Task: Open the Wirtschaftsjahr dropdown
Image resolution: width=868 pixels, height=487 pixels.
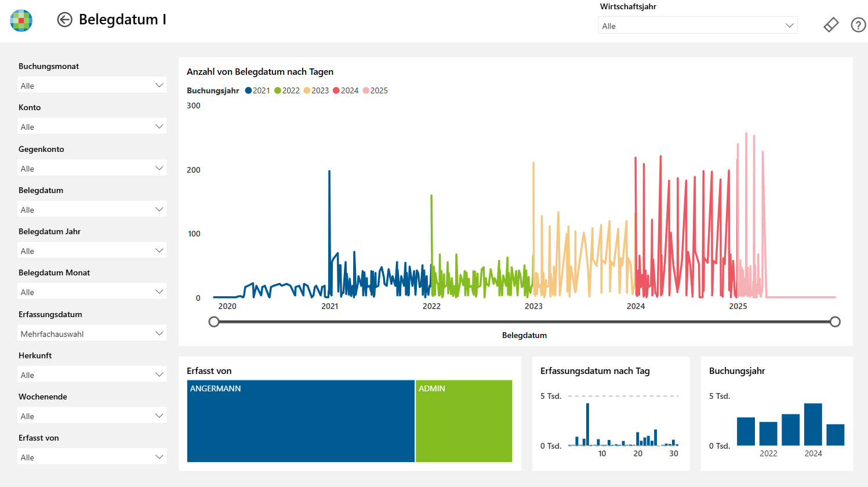Action: 698,26
